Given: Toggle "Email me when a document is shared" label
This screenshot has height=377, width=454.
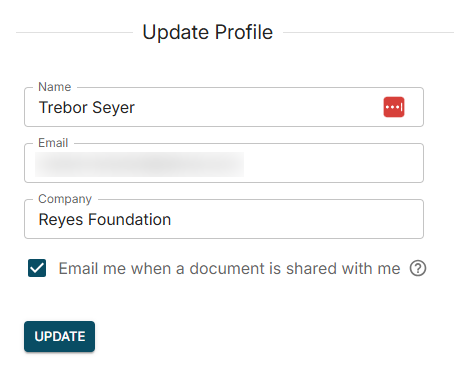Looking at the screenshot, I should [x=229, y=268].
